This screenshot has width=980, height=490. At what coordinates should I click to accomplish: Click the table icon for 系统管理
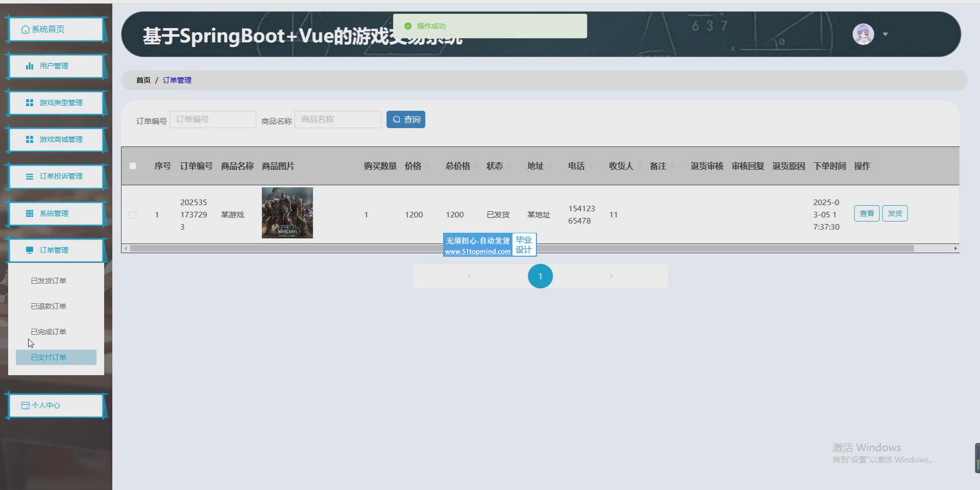point(30,213)
